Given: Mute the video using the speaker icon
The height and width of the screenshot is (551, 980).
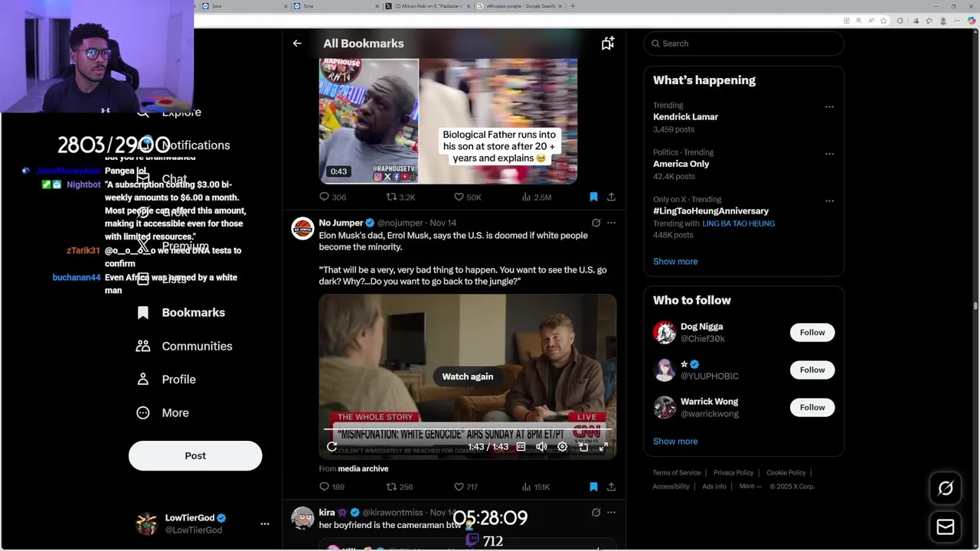Looking at the screenshot, I should tap(541, 446).
